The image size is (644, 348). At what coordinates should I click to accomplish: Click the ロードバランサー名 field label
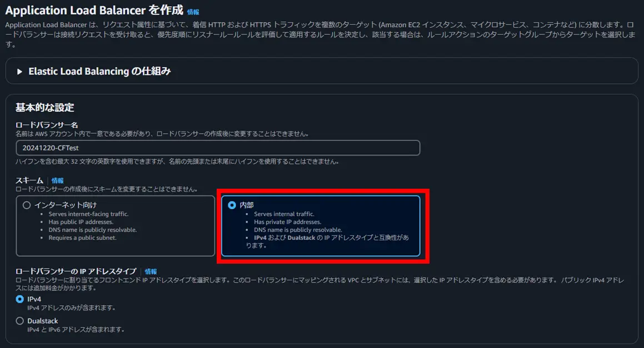47,125
